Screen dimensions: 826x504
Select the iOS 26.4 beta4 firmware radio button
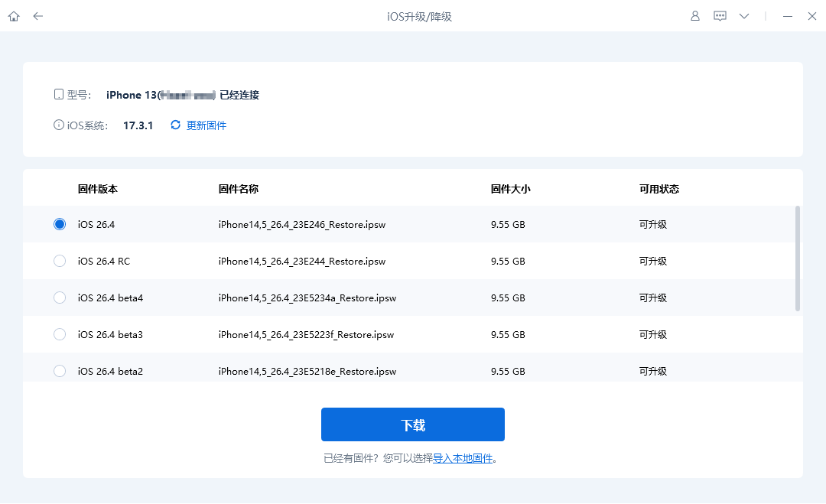pos(60,298)
